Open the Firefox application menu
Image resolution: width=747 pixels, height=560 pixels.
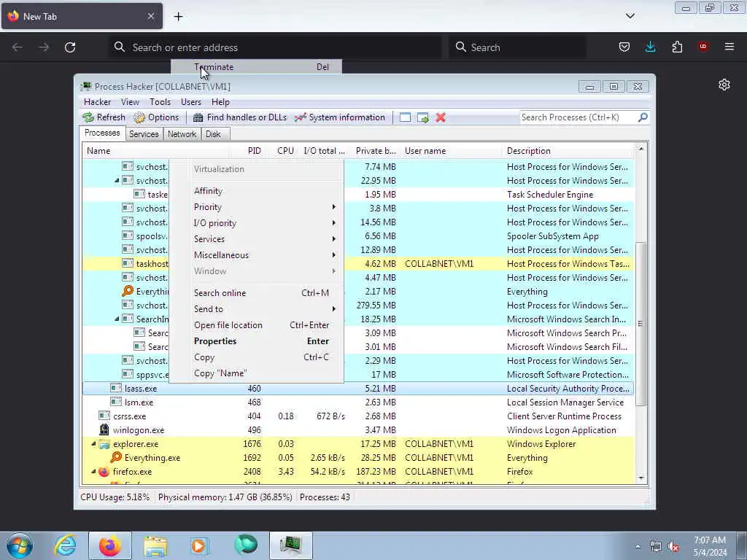pyautogui.click(x=729, y=47)
